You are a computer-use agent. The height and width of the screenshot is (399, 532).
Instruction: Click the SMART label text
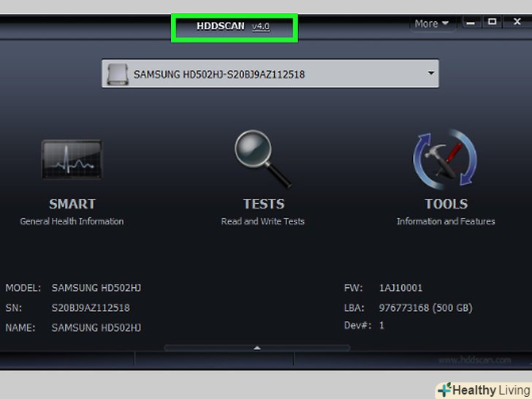click(x=72, y=204)
